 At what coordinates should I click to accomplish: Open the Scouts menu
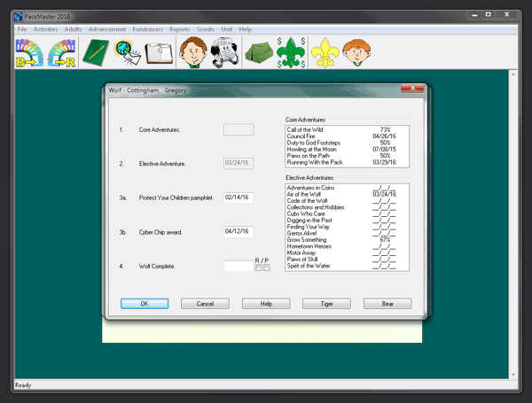206,29
